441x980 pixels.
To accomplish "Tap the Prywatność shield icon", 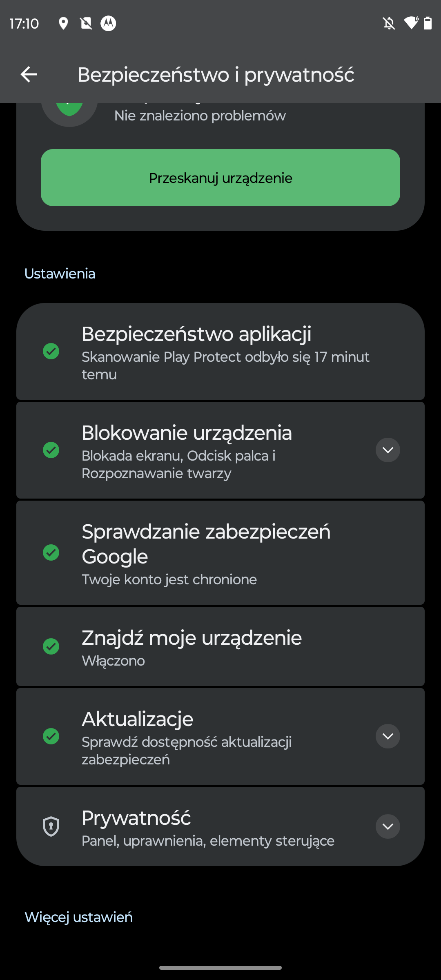I will pyautogui.click(x=51, y=826).
